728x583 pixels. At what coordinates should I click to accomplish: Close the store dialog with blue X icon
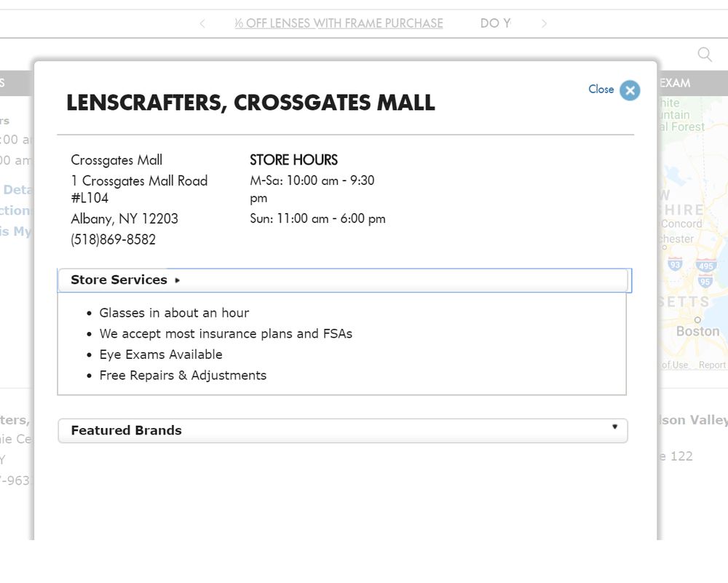coord(630,90)
